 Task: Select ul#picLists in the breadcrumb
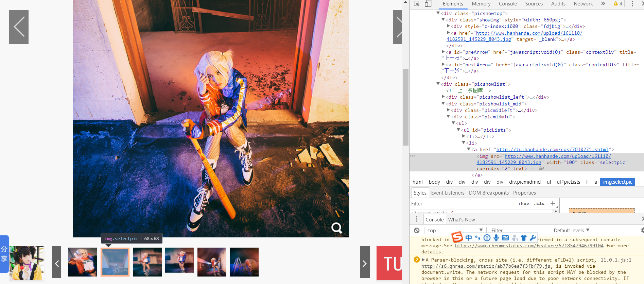(568, 182)
